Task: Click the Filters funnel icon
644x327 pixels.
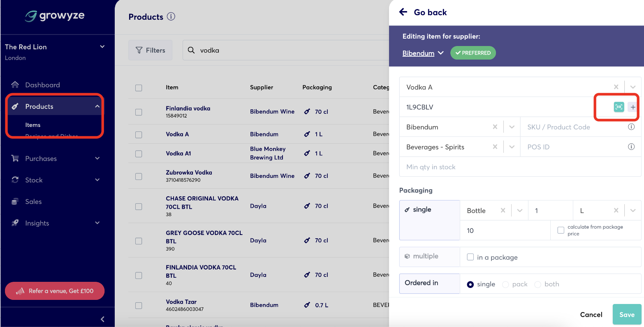Action: (139, 50)
